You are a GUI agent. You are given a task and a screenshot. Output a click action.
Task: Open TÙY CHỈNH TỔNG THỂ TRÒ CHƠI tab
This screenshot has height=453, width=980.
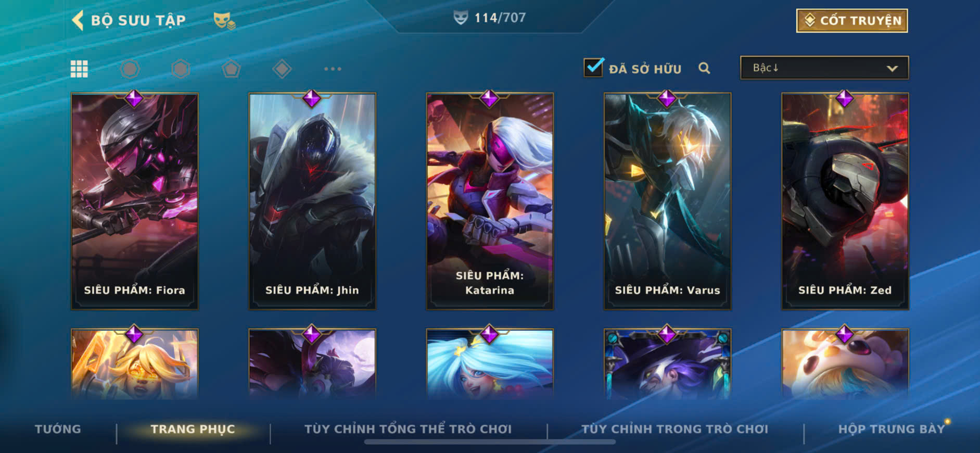point(408,429)
